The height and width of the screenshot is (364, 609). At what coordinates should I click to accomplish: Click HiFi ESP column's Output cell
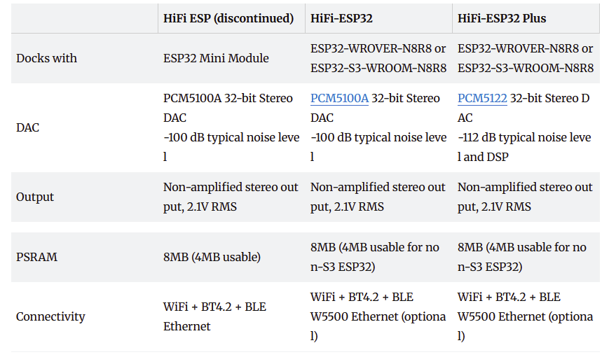(x=231, y=197)
